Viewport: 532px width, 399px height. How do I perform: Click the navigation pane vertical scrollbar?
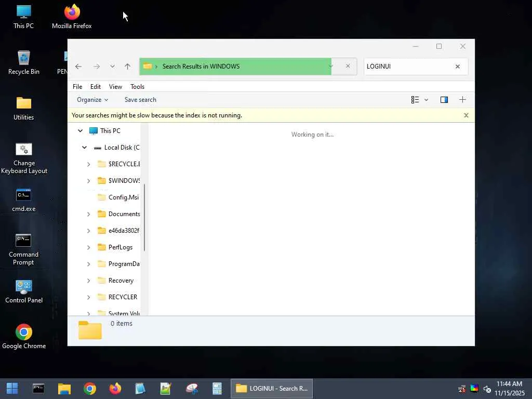[144, 217]
